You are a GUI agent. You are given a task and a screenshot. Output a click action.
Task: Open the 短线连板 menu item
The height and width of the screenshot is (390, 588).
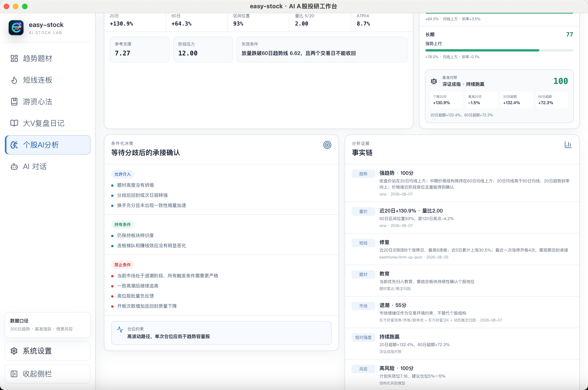(x=48, y=80)
